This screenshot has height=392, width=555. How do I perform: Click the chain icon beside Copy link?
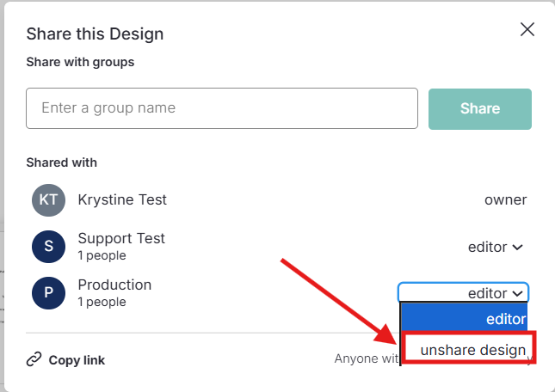[x=34, y=359]
